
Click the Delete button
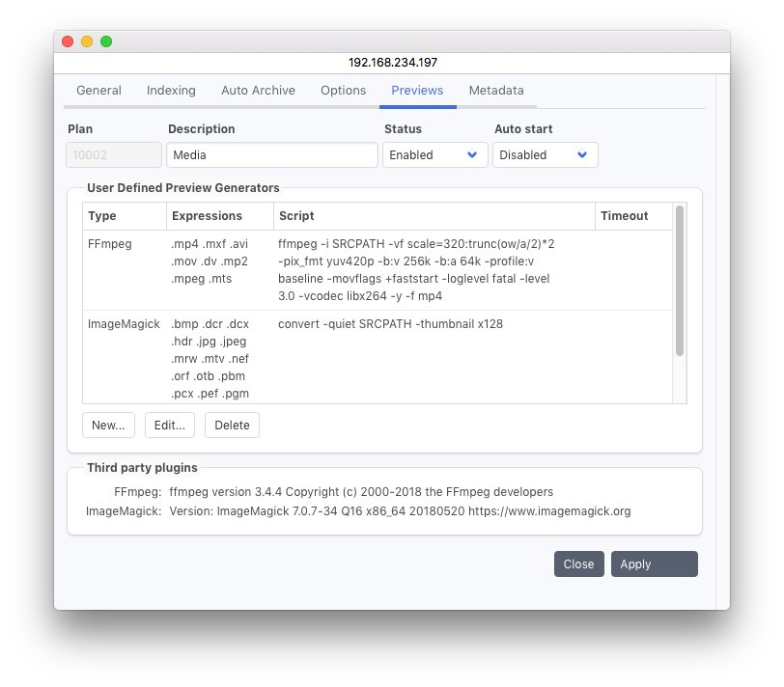click(232, 426)
